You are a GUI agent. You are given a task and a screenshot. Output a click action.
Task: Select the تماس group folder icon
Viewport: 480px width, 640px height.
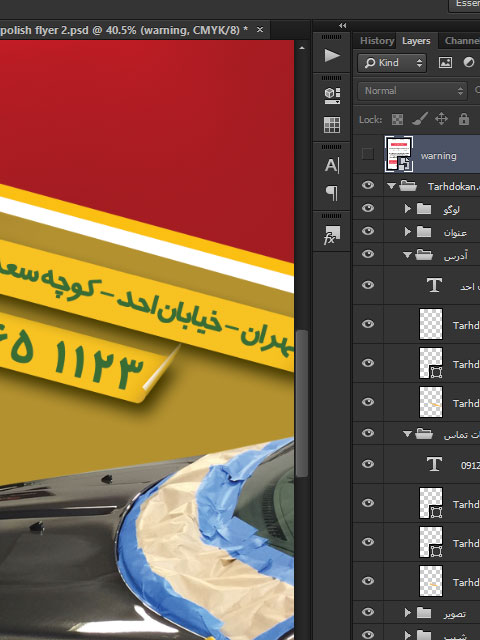424,433
